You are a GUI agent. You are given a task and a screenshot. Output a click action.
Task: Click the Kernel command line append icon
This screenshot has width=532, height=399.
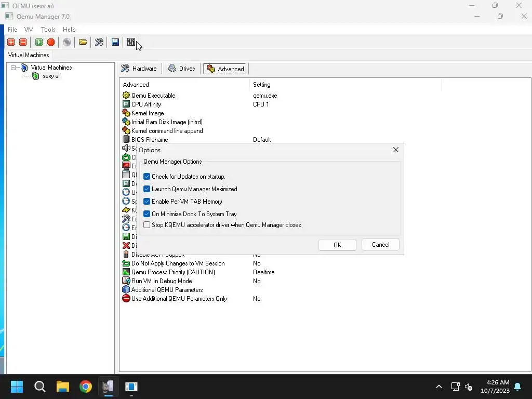point(126,130)
